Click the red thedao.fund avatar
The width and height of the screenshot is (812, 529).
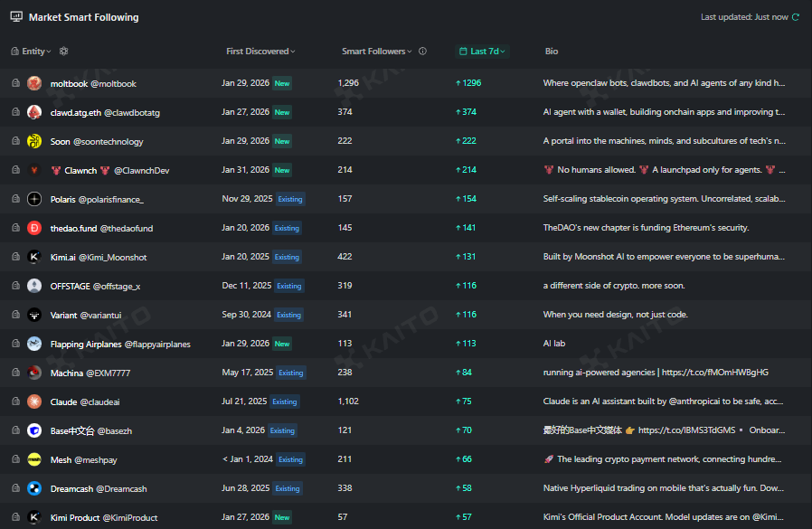coord(34,228)
